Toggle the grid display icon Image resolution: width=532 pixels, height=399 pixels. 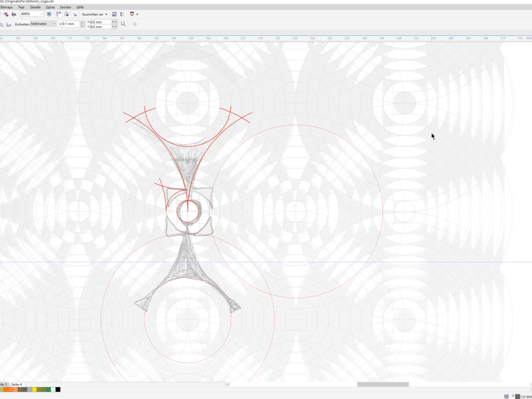pos(67,14)
